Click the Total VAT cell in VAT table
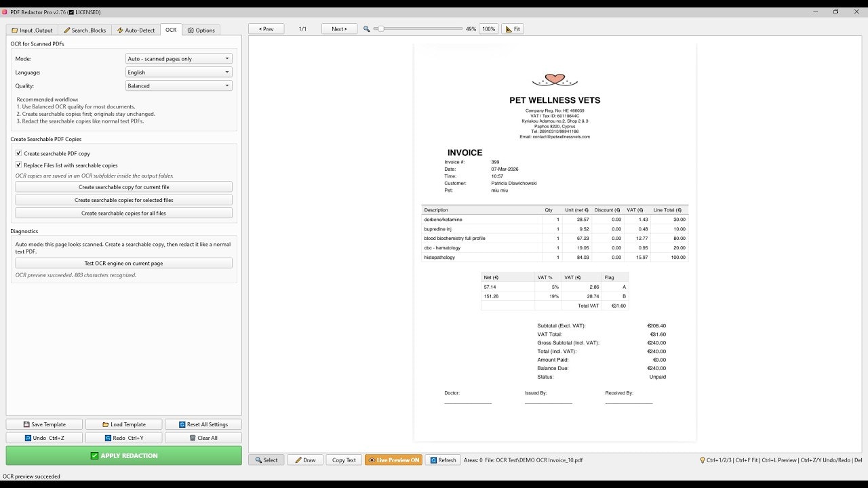 click(x=589, y=306)
